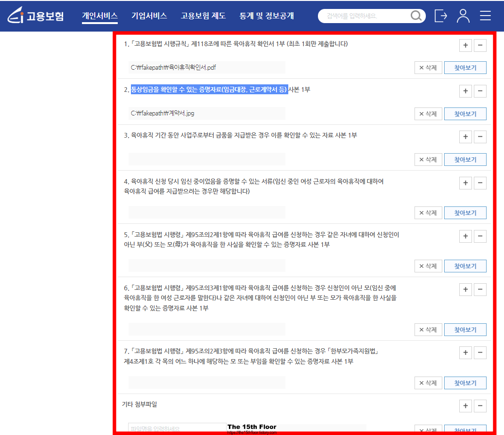Click the file path field showing 계약서.jpg

tap(207, 114)
